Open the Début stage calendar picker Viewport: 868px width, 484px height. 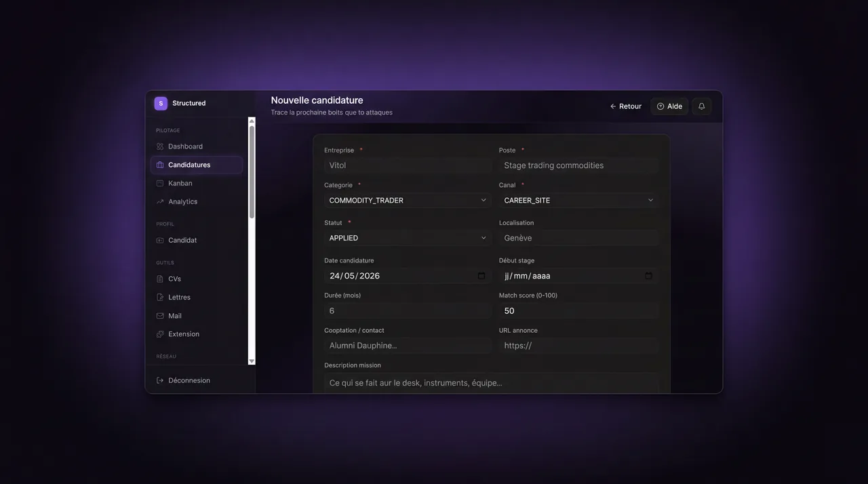648,276
